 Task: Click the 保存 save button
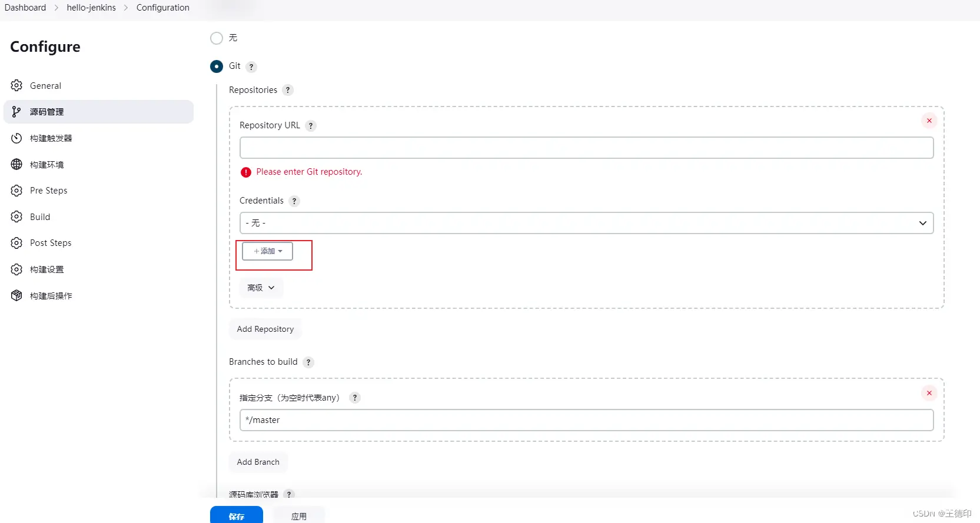click(237, 515)
